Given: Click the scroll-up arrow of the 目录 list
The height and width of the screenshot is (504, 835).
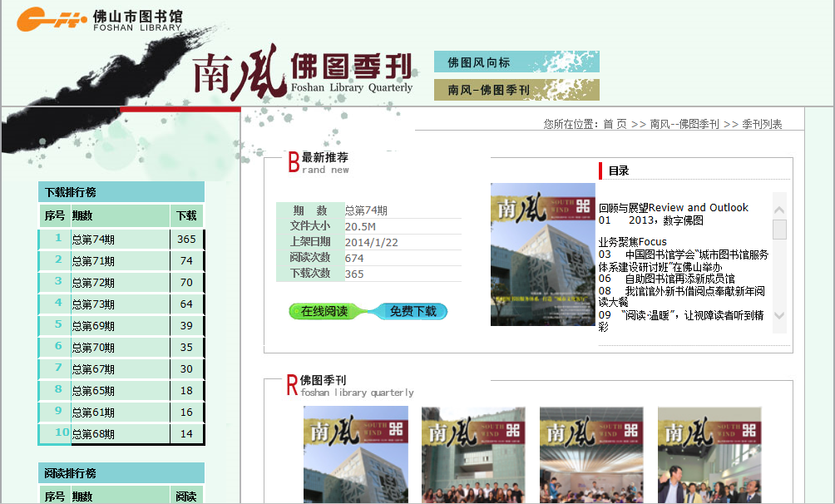Looking at the screenshot, I should 779,210.
